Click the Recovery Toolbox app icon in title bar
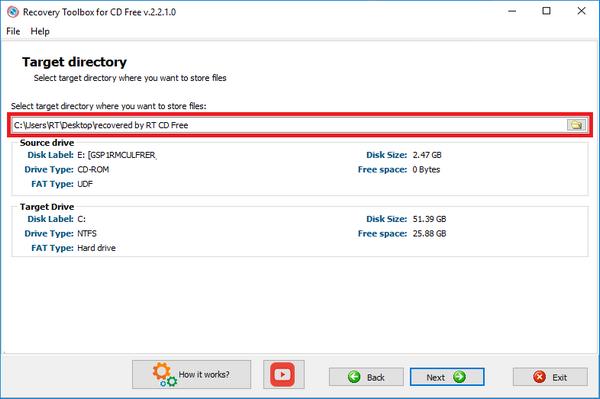 (13, 12)
